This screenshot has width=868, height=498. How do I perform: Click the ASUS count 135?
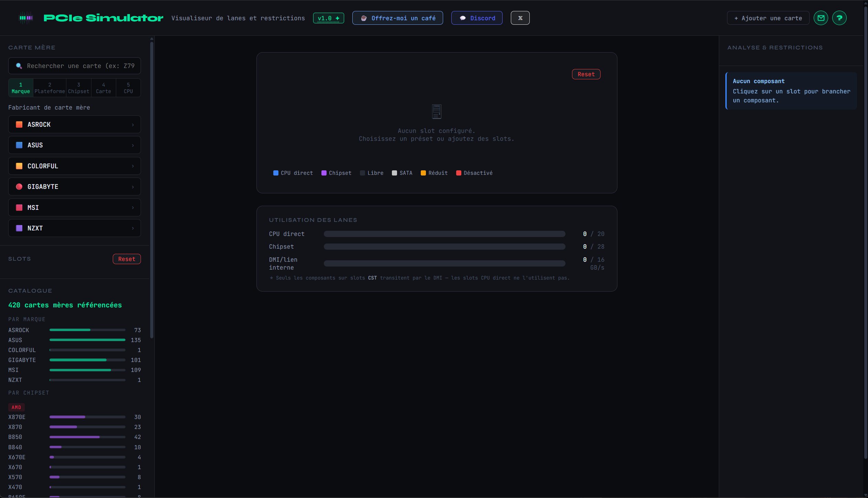pyautogui.click(x=136, y=340)
